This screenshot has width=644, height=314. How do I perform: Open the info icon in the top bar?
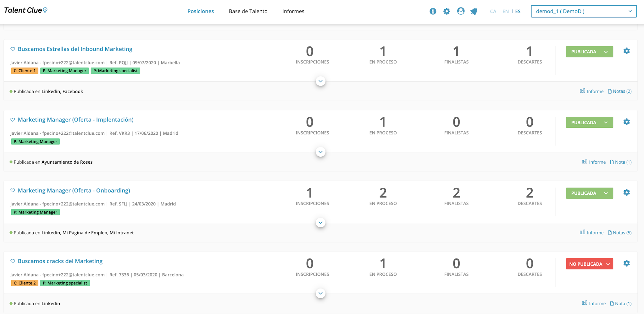click(x=433, y=11)
